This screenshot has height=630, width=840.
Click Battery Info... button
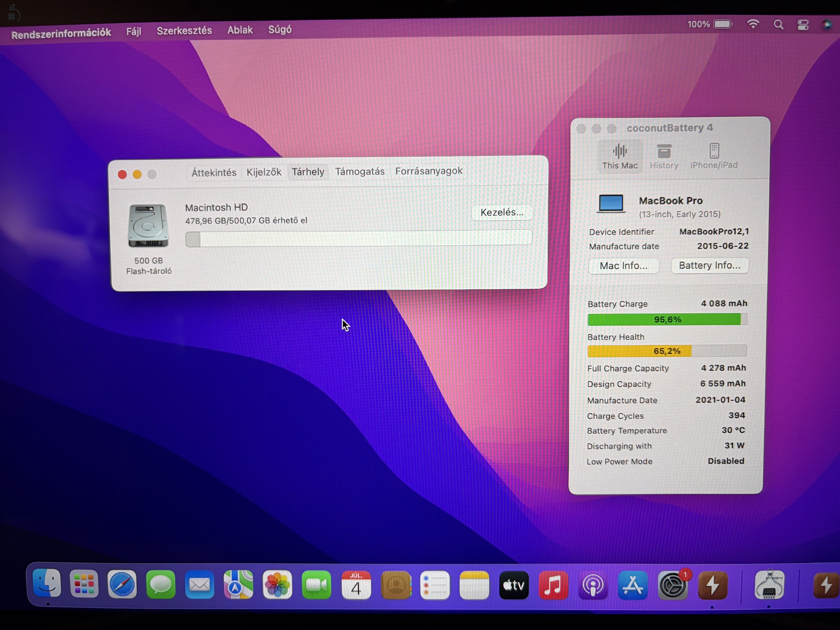[x=709, y=265]
